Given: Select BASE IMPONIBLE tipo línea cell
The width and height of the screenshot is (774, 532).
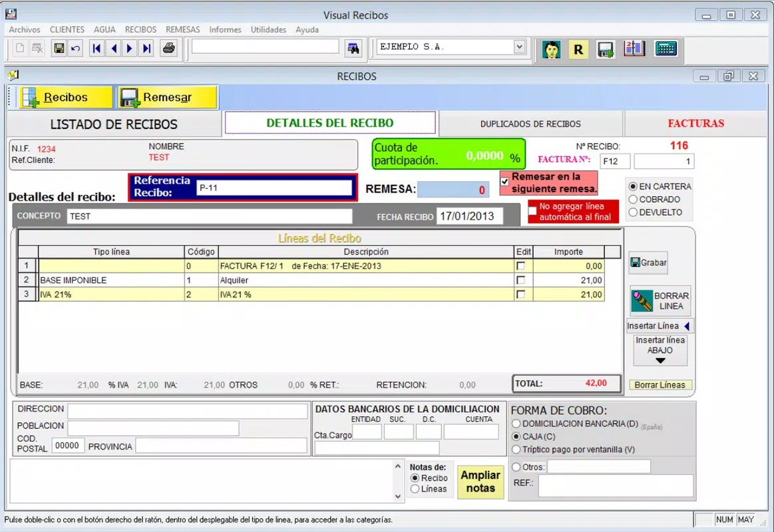Looking at the screenshot, I should 111,280.
